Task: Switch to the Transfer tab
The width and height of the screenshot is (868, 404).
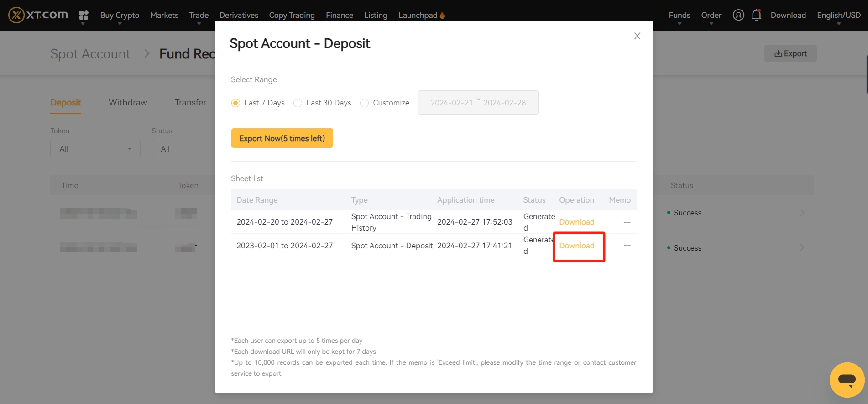Action: pos(190,102)
